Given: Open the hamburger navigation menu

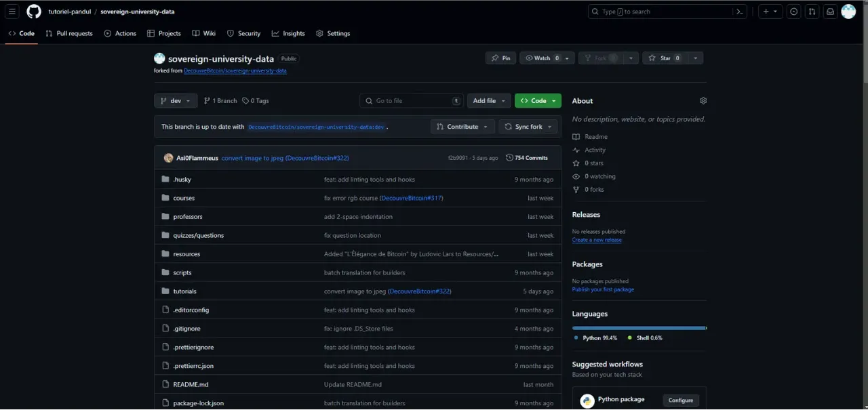Looking at the screenshot, I should click(12, 12).
